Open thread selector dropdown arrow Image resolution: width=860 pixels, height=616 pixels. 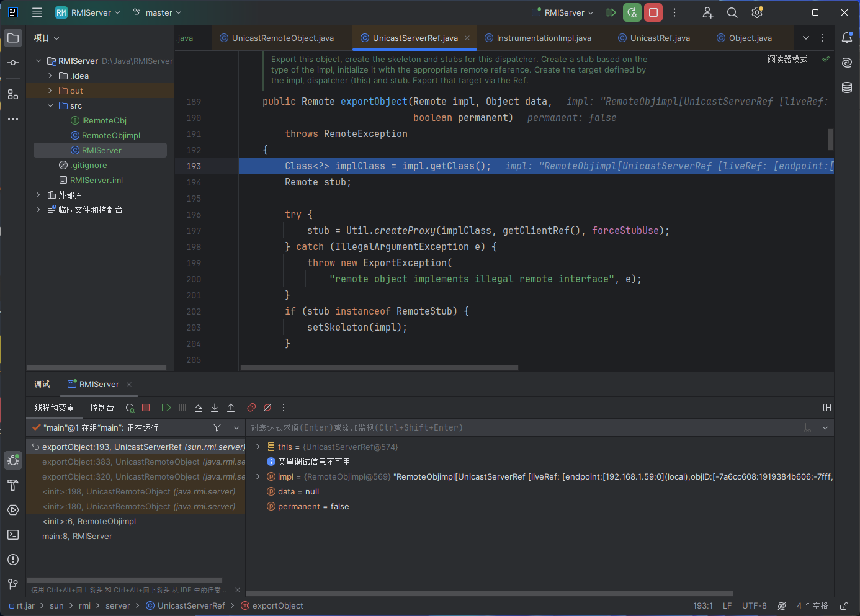pyautogui.click(x=236, y=427)
